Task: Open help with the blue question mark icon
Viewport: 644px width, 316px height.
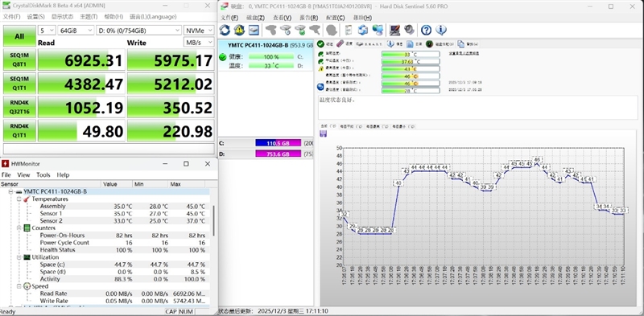Action: tap(427, 30)
